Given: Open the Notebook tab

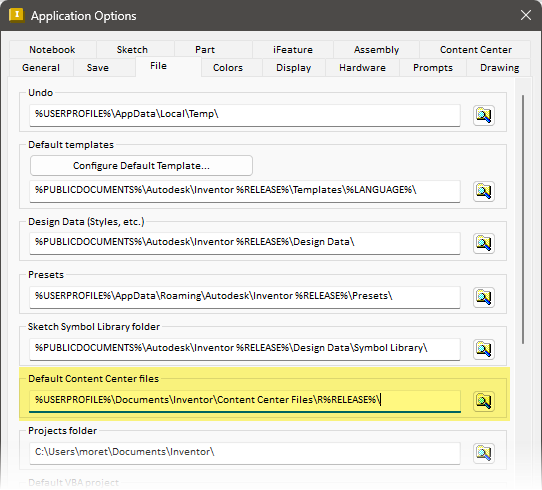Looking at the screenshot, I should 53,49.
